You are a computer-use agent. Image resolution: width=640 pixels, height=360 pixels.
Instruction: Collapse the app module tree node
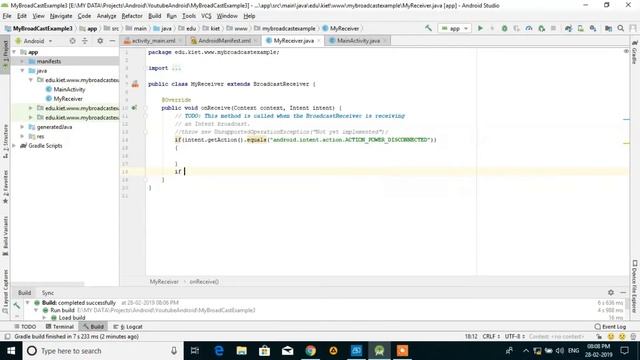[x=14, y=52]
